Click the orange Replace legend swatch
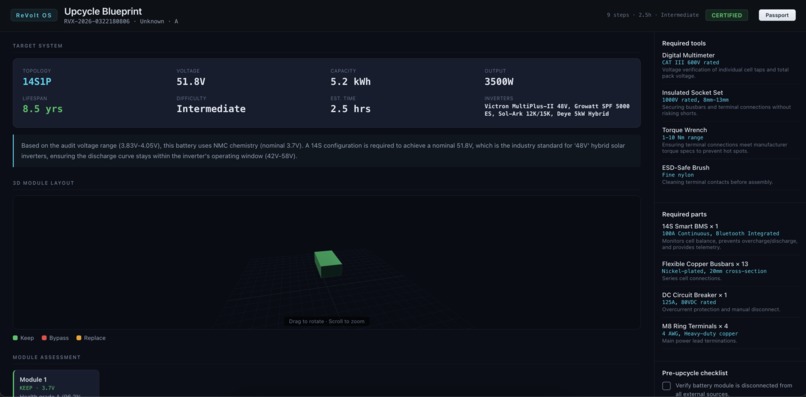 79,338
